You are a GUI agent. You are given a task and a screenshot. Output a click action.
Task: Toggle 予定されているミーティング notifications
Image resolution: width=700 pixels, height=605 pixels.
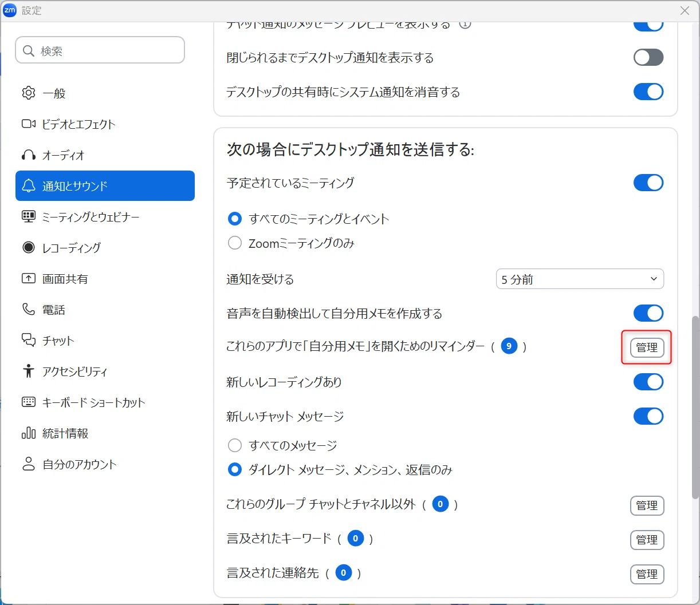(648, 183)
